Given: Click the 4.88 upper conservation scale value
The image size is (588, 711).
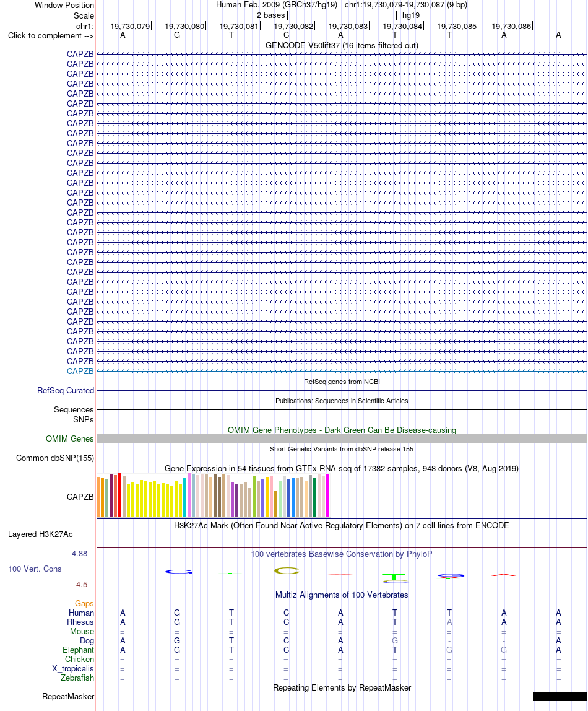Looking at the screenshot, I should [79, 554].
